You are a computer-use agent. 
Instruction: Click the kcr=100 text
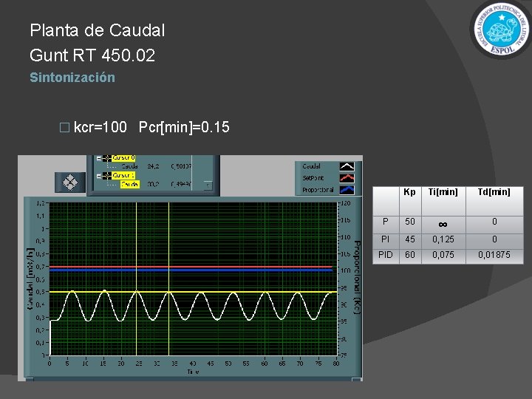click(x=100, y=127)
